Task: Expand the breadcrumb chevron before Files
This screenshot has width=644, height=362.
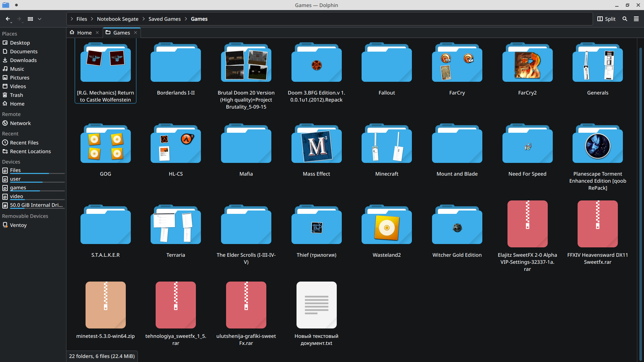Action: (x=72, y=19)
